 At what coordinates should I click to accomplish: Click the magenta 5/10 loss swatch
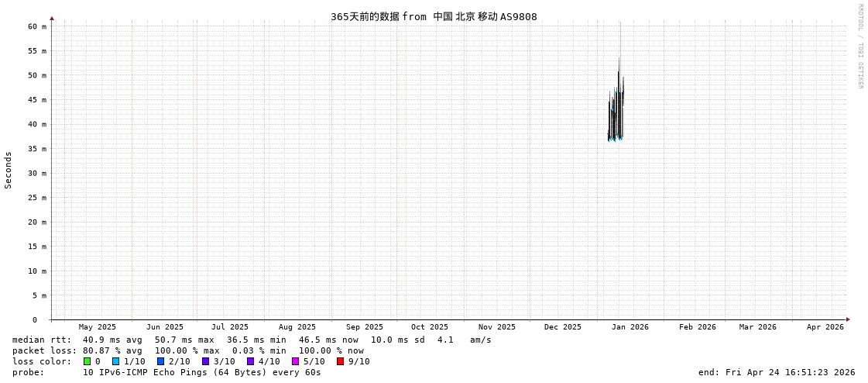pos(296,361)
